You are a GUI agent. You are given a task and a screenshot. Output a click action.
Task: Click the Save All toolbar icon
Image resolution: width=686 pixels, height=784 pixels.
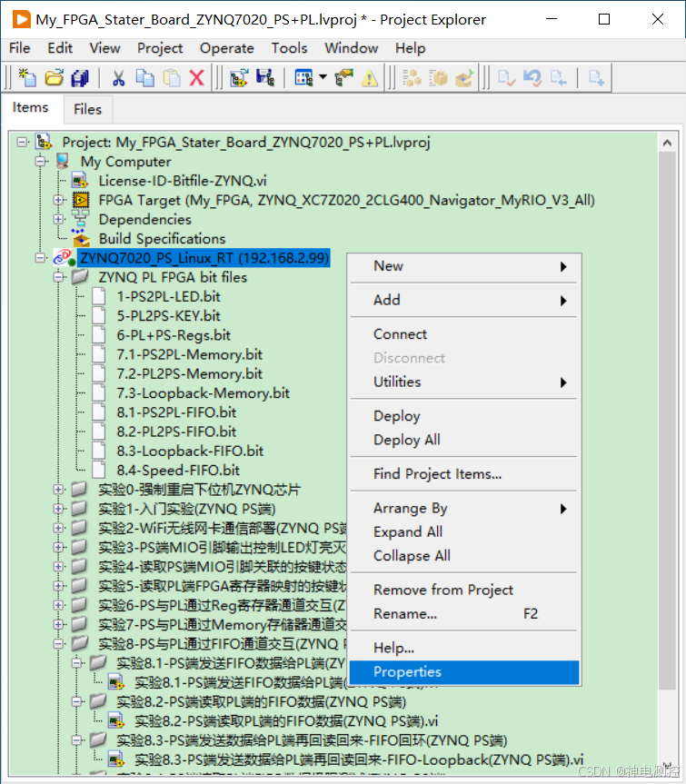pyautogui.click(x=80, y=78)
